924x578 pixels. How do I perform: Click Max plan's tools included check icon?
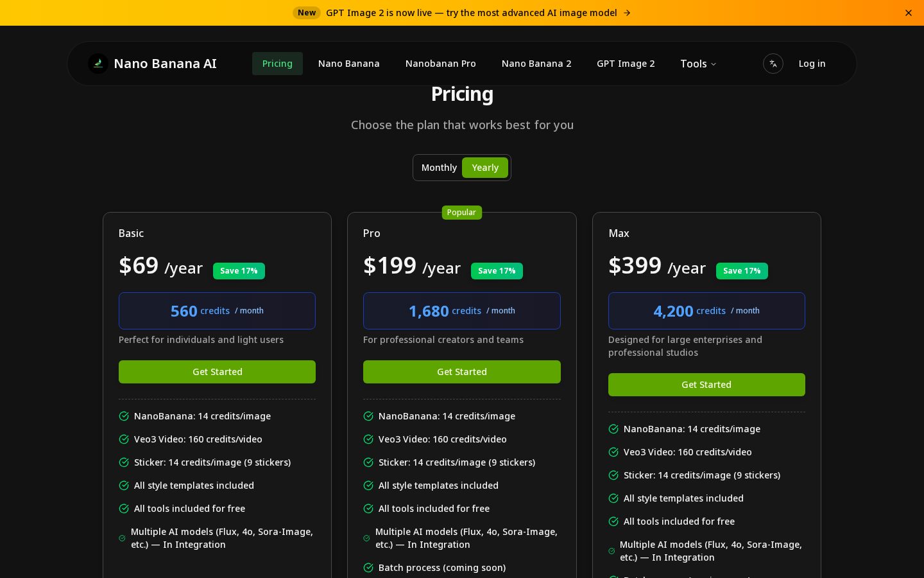pos(613,521)
